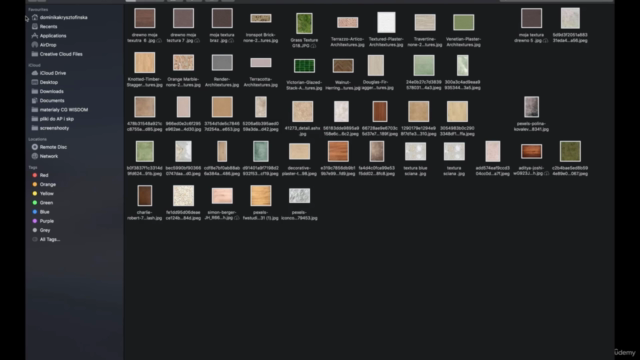Select the Terrazzo-Artico Architextures thumbnail

347,22
